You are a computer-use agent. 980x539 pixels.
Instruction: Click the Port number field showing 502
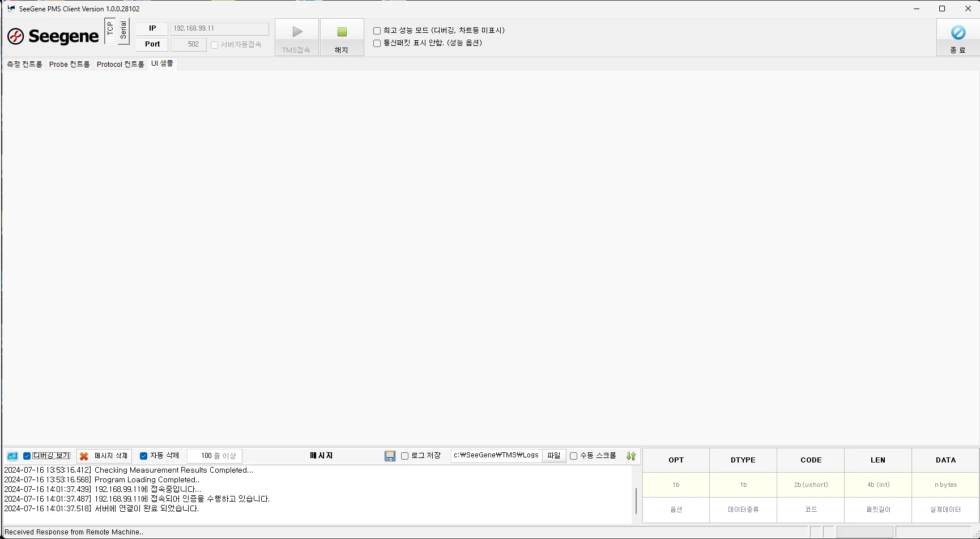pos(189,44)
